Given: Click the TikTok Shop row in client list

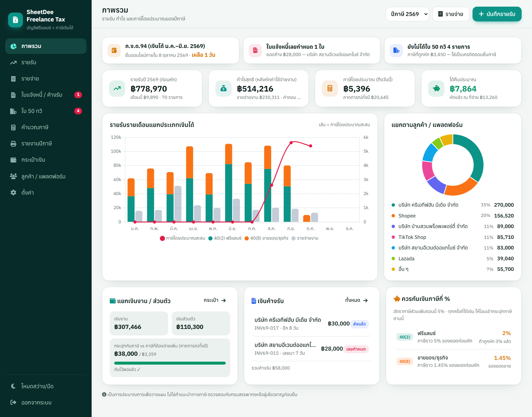Looking at the screenshot, I should tap(453, 237).
